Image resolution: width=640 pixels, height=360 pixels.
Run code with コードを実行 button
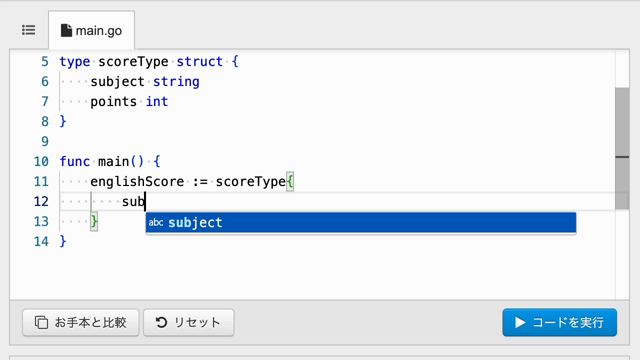pyautogui.click(x=560, y=322)
